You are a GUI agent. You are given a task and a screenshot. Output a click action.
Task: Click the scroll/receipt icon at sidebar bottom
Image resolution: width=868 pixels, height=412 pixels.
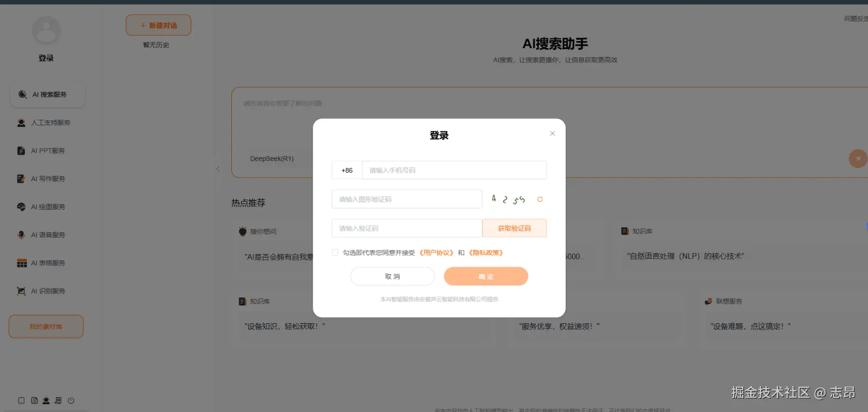(58, 400)
